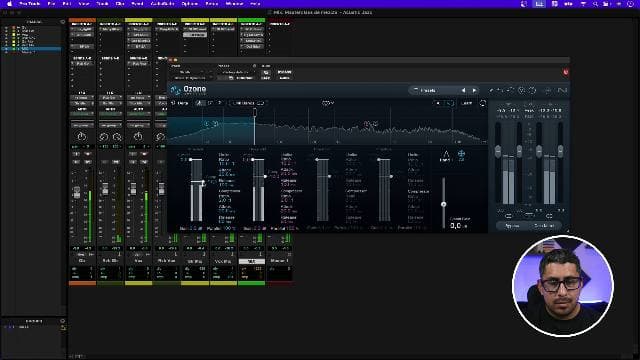Open the Ozone settings gear icon
The width and height of the screenshot is (640, 360).
[548, 90]
